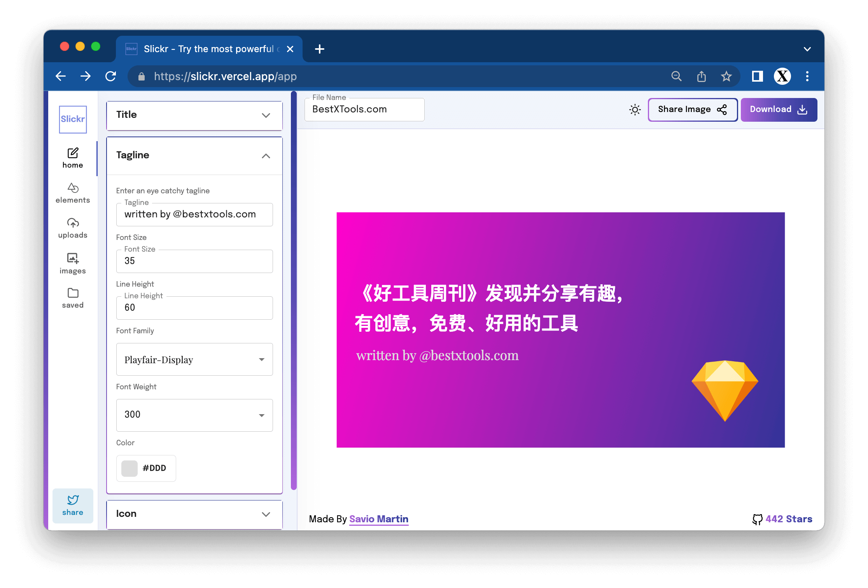Click the Slickr logo
The width and height of the screenshot is (868, 588).
73,119
